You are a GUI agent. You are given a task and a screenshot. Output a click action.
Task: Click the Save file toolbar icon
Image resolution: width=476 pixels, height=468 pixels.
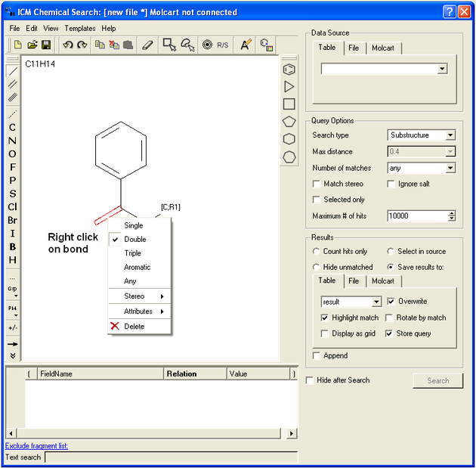pyautogui.click(x=46, y=45)
